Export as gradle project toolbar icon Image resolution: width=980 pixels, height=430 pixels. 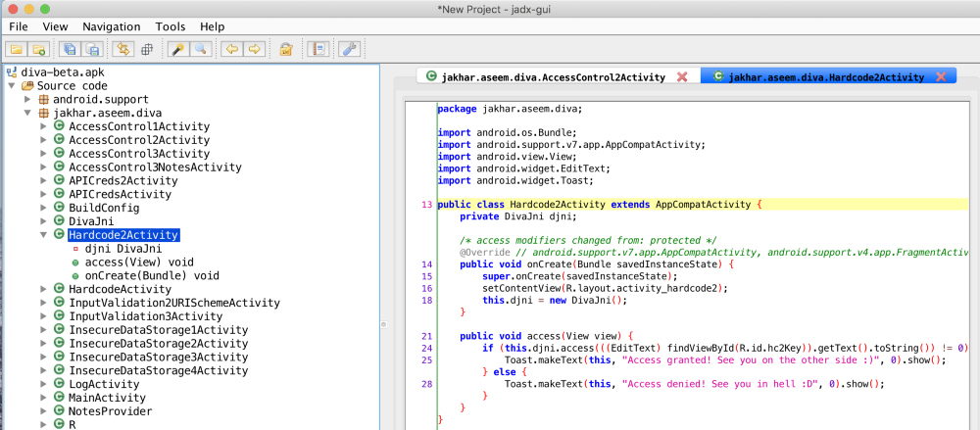tap(92, 49)
